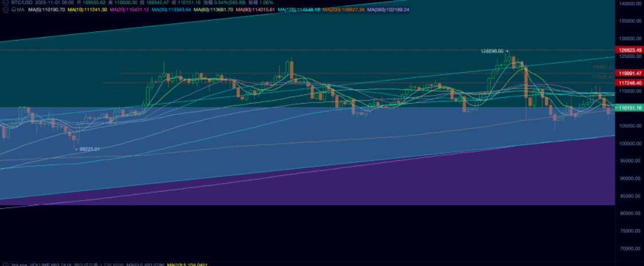Click the red 126623.49 price tag
This screenshot has width=644, height=266.
coord(629,50)
